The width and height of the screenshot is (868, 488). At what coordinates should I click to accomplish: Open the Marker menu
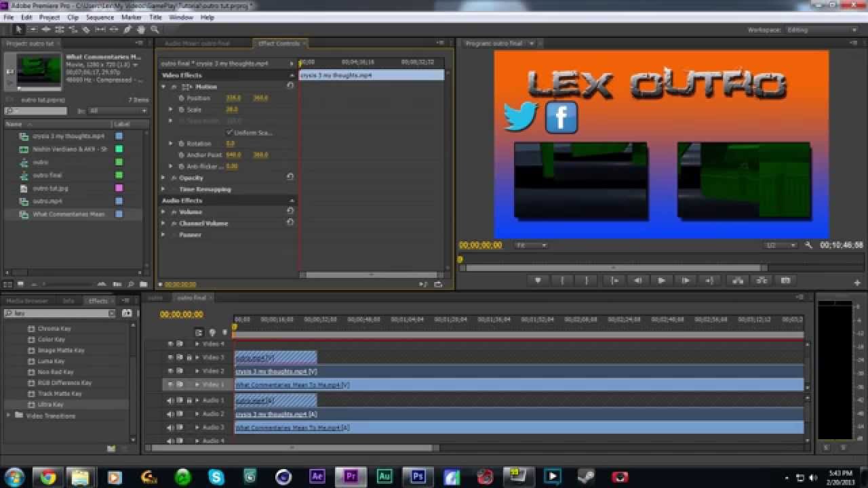(132, 17)
